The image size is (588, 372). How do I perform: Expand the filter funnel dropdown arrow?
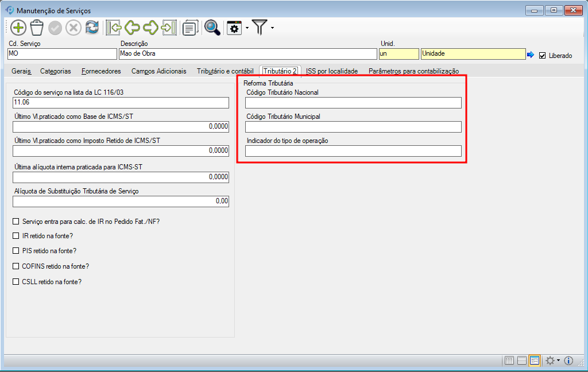[272, 28]
